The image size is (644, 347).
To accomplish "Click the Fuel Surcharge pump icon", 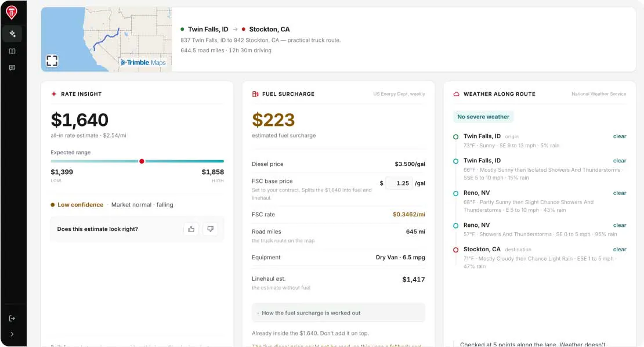I will (x=255, y=94).
